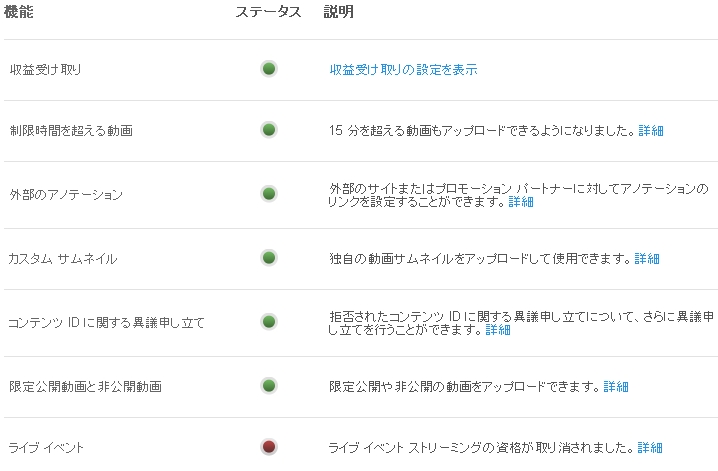The width and height of the screenshot is (718, 471).
Task: Open 詳細 link for unlisted and private videos
Action: (x=616, y=387)
